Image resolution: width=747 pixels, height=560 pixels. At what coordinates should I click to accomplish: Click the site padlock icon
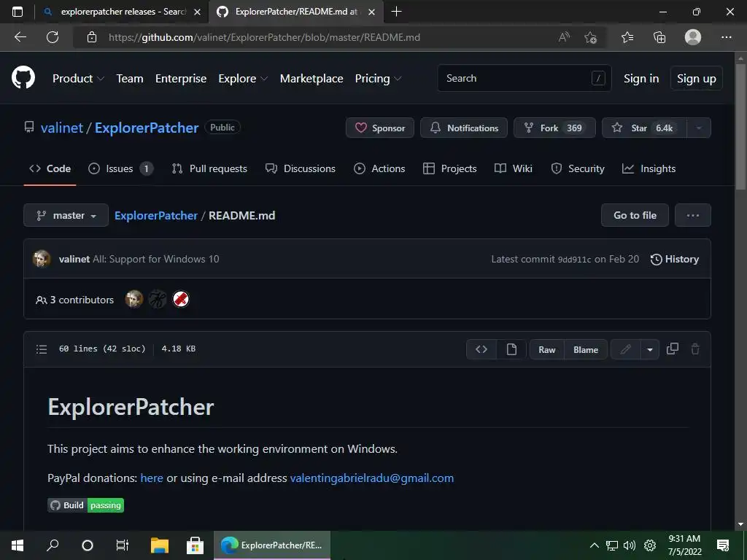[x=92, y=37]
